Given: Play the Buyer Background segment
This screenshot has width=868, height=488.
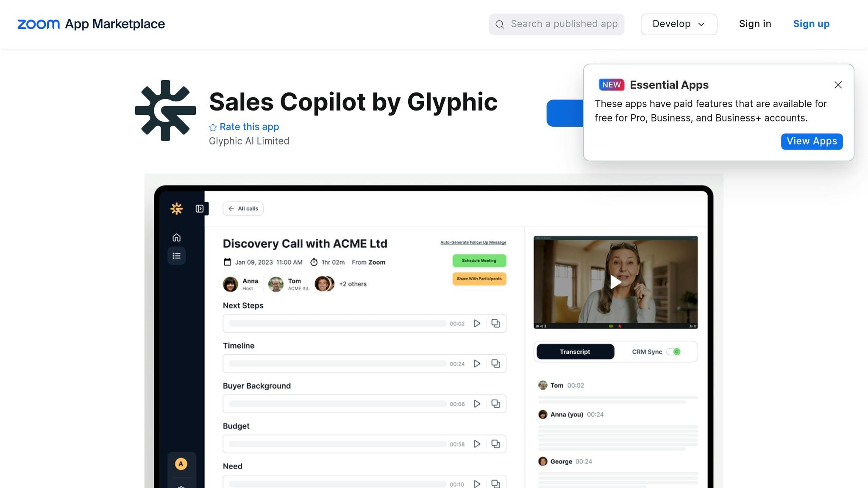Looking at the screenshot, I should point(477,404).
